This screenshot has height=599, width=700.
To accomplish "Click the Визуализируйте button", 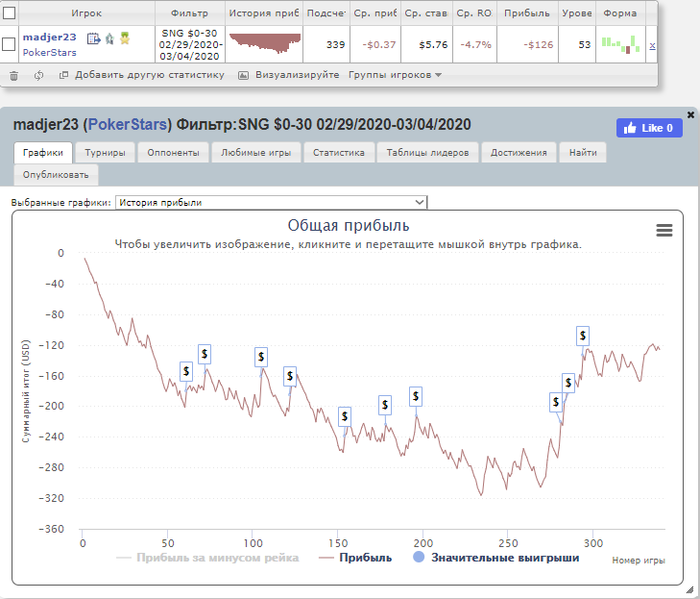I will [297, 75].
